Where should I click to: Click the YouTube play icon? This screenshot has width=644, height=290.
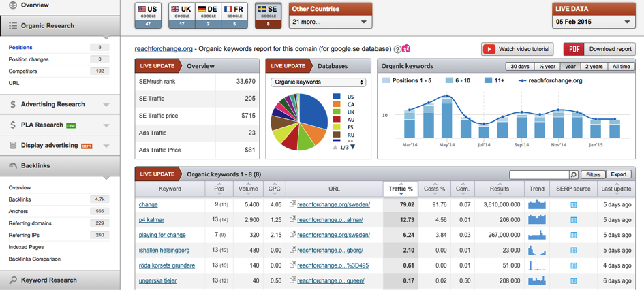[x=489, y=49]
